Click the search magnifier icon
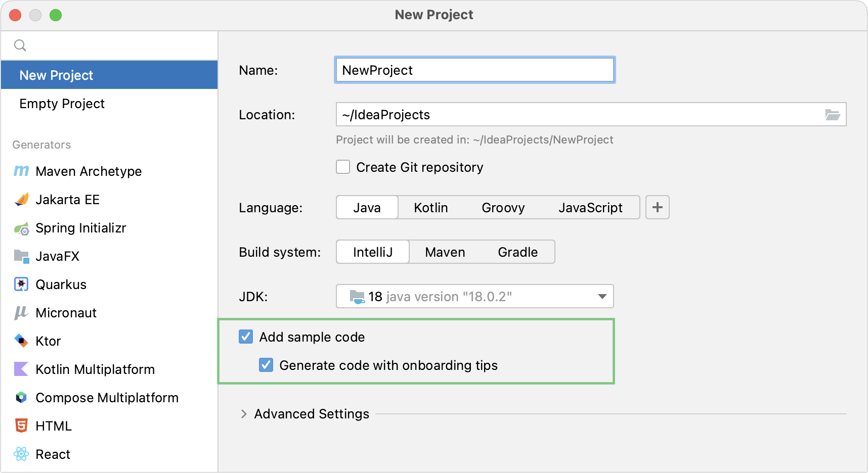868x473 pixels. (20, 45)
